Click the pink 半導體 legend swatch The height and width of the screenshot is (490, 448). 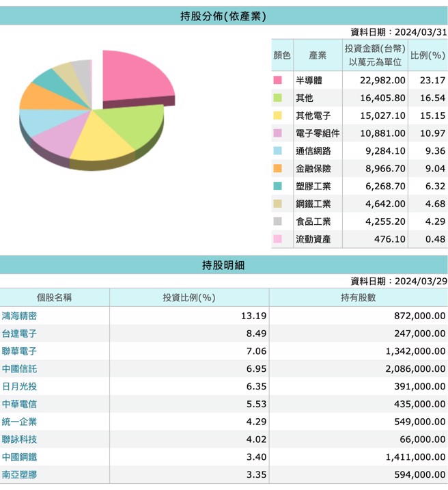[x=277, y=81]
